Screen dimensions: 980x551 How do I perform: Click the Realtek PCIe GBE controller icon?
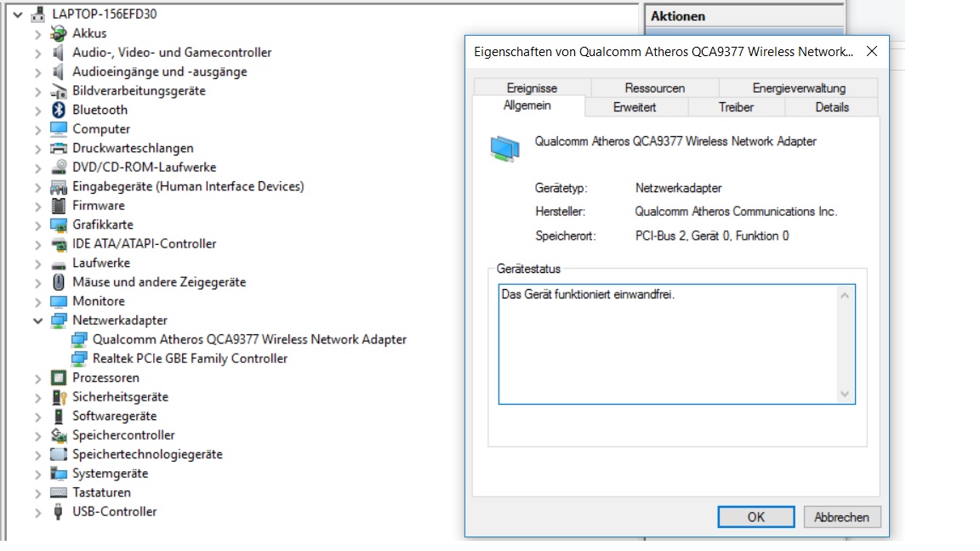click(79, 359)
